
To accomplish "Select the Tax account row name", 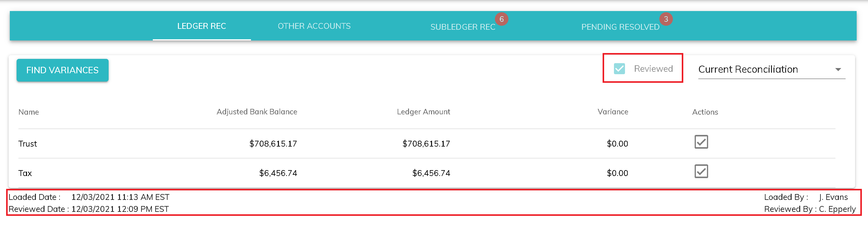I will pos(25,173).
